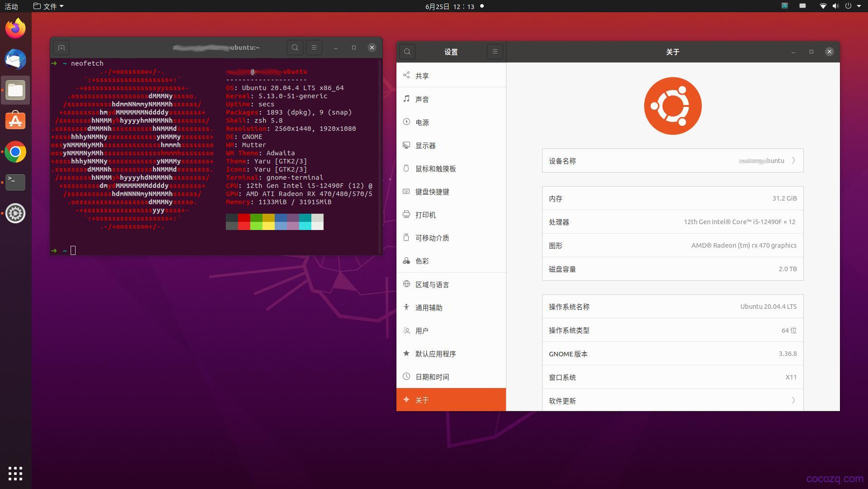The width and height of the screenshot is (868, 489).
Task: Open Ubuntu Software from the dock
Action: [15, 120]
